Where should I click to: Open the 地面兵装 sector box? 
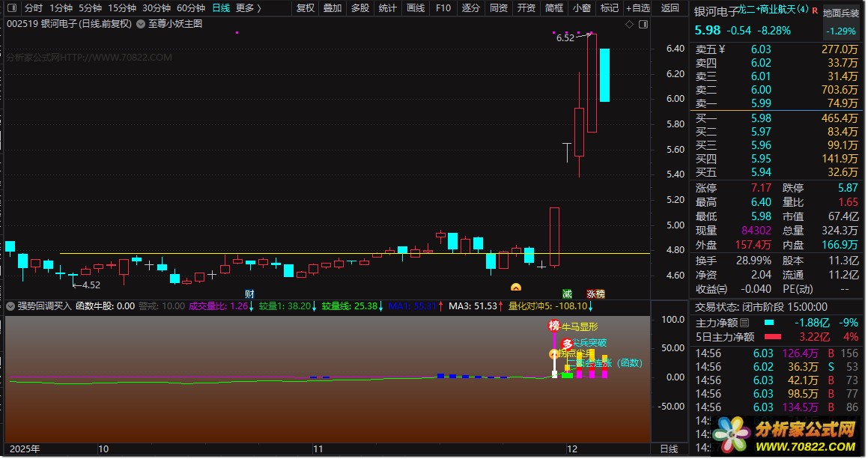842,13
